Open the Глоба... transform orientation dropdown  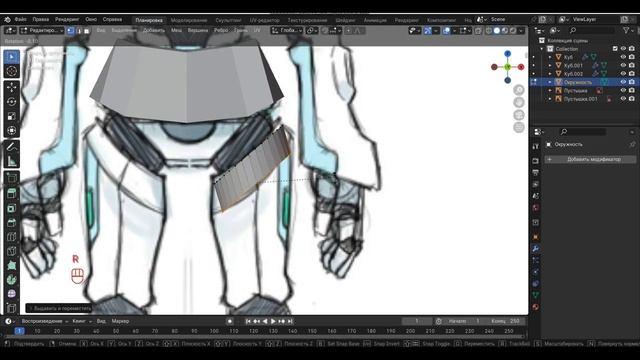pos(287,31)
